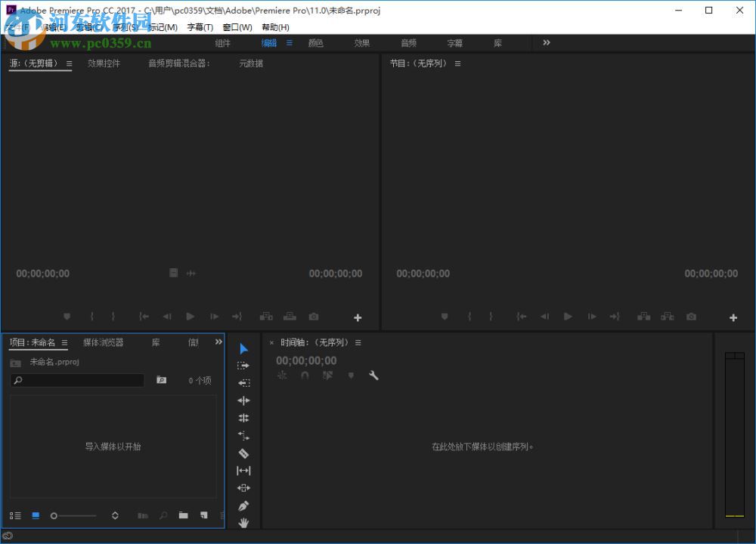Select the Hand tool at the toolbar bottom
This screenshot has width=756, height=544.
tap(243, 522)
